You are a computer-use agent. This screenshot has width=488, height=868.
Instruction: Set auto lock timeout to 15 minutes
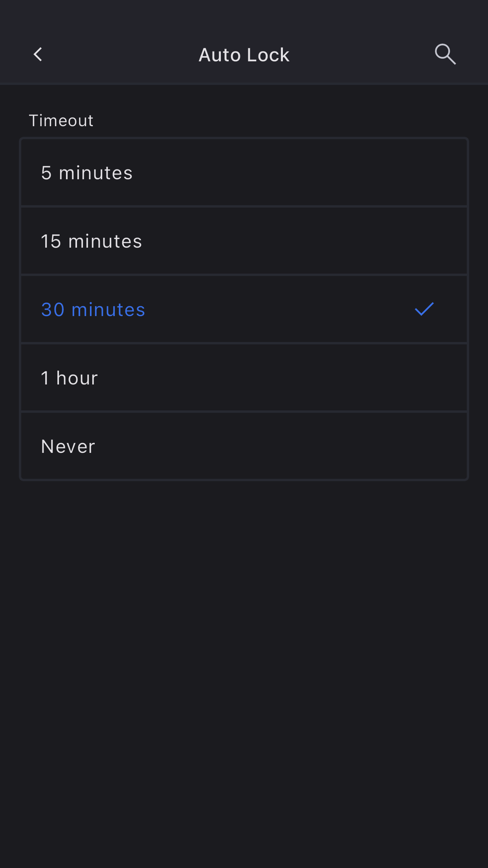(244, 241)
